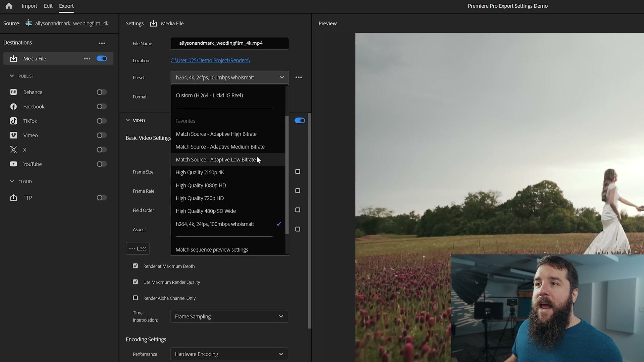Switch to the Export tab
The image size is (644, 362).
pyautogui.click(x=66, y=6)
